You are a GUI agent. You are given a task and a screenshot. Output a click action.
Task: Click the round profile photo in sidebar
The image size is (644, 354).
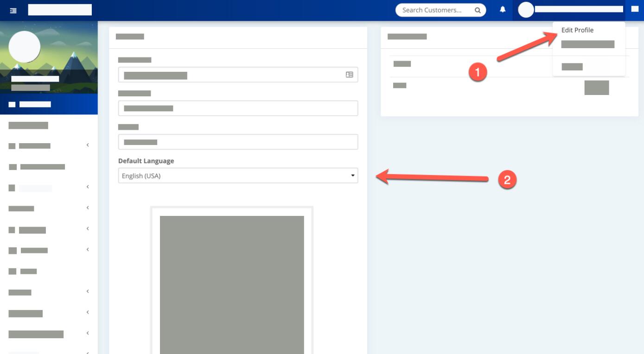[x=25, y=47]
